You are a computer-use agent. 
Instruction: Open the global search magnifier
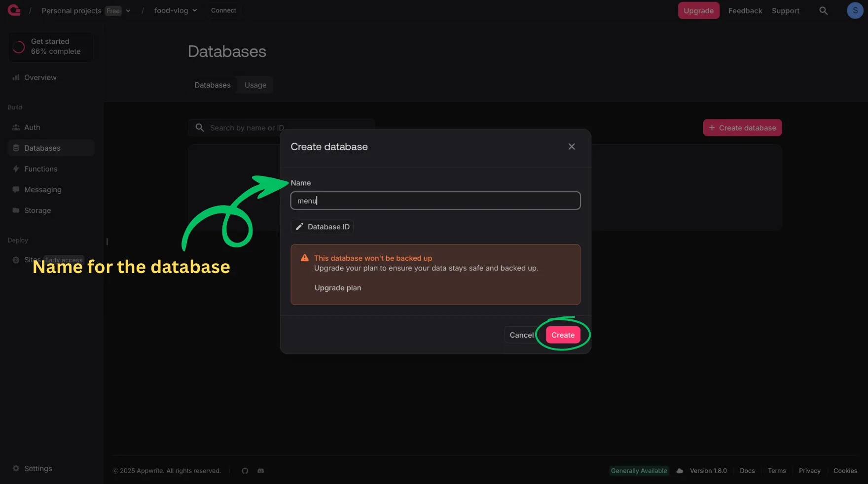(824, 10)
